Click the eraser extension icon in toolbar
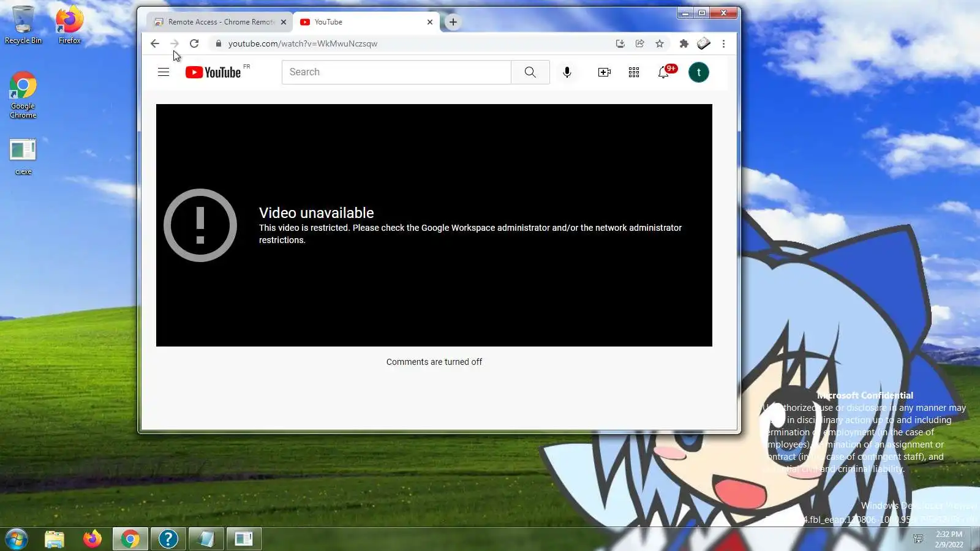980x551 pixels. coord(704,43)
